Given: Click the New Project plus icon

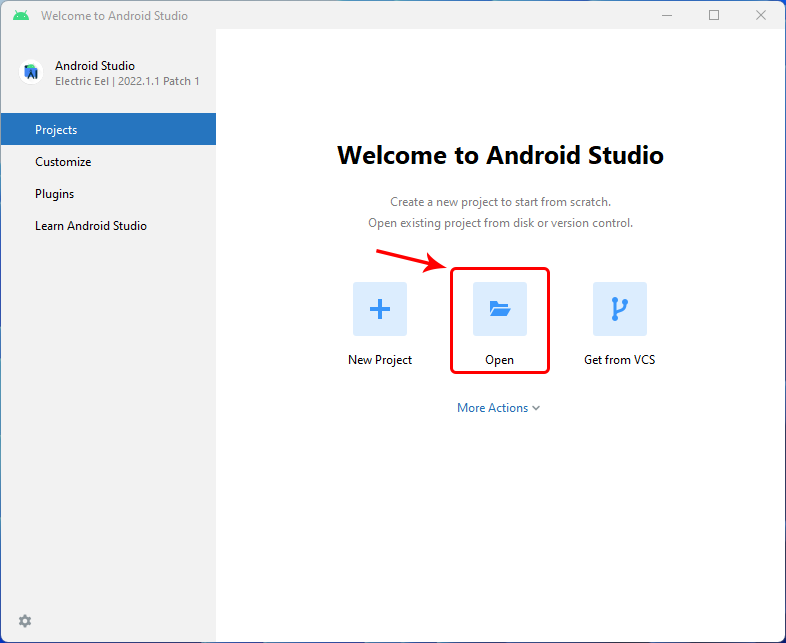Looking at the screenshot, I should [x=379, y=309].
